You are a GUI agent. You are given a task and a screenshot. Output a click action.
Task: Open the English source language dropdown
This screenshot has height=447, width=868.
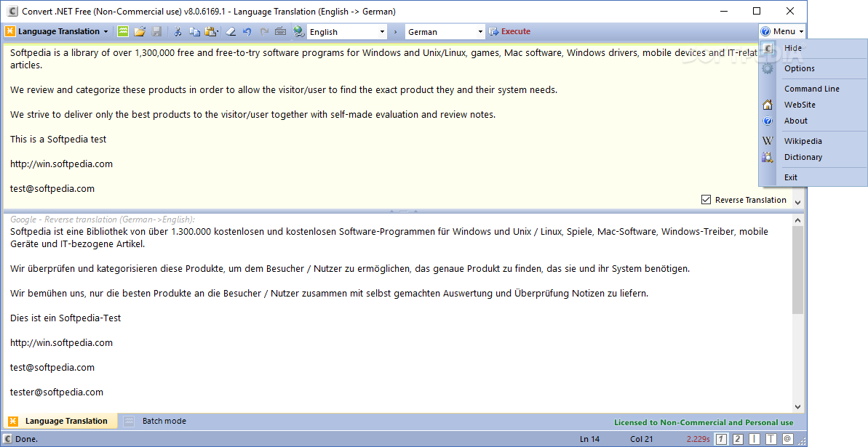[x=382, y=32]
